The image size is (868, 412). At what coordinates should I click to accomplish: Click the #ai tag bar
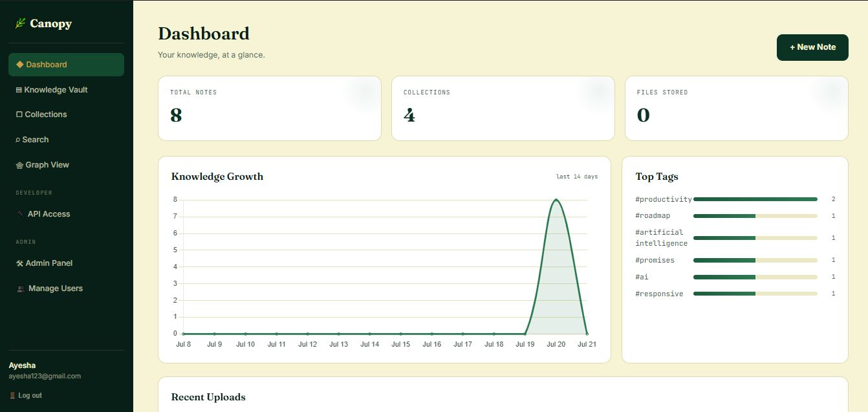pos(755,277)
